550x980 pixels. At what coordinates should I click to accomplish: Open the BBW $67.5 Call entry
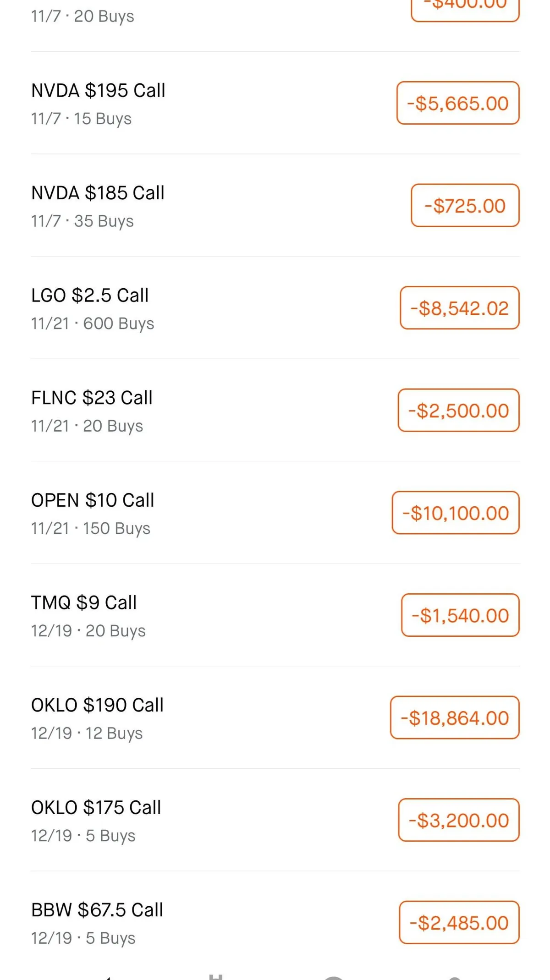coord(97,922)
